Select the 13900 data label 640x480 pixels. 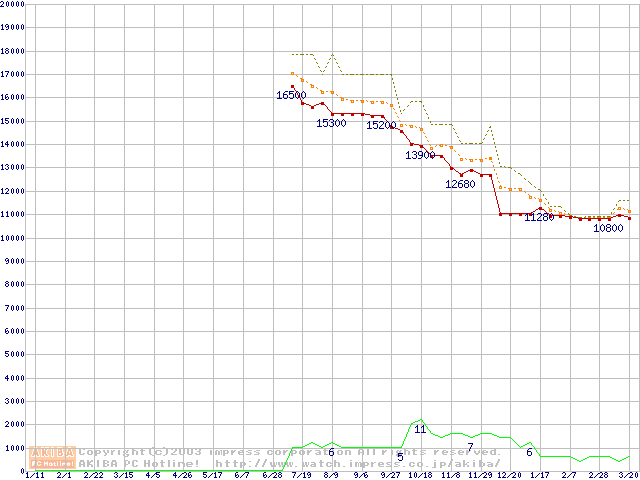pyautogui.click(x=420, y=156)
